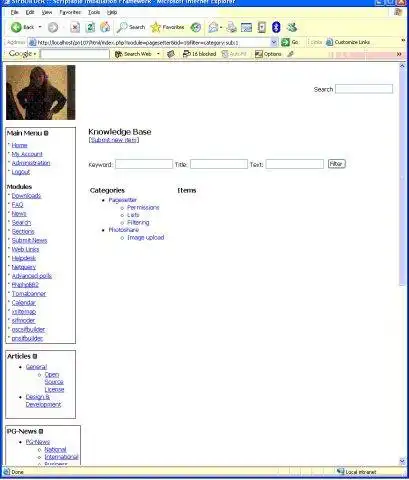409x480 pixels.
Task: Open the Search Web dropdown arrow
Action: click(158, 54)
